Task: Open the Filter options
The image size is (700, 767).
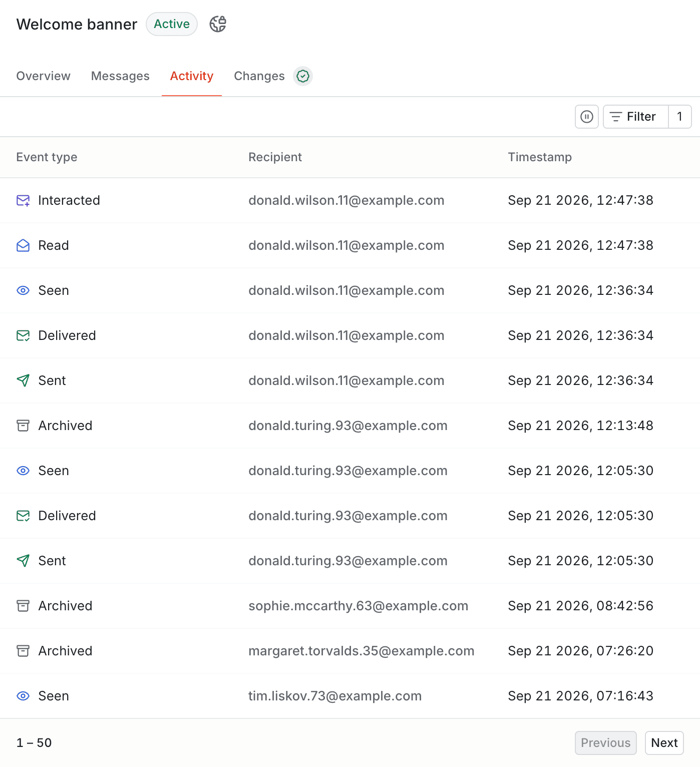Action: click(636, 117)
